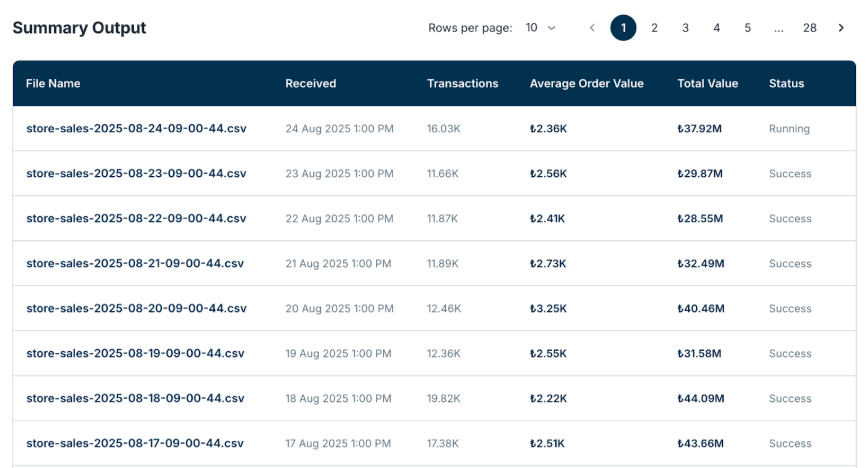Sort by File Name column header
This screenshot has height=468, width=868.
[x=53, y=84]
